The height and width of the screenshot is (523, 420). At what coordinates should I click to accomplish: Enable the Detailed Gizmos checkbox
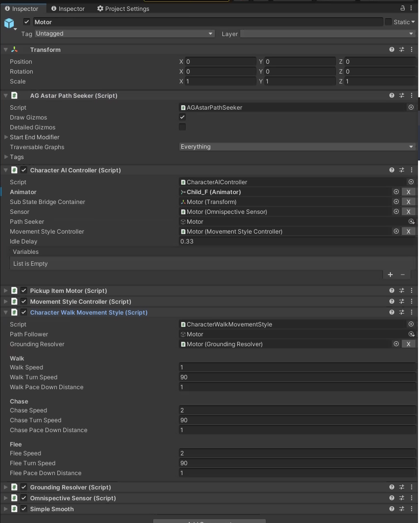(182, 127)
